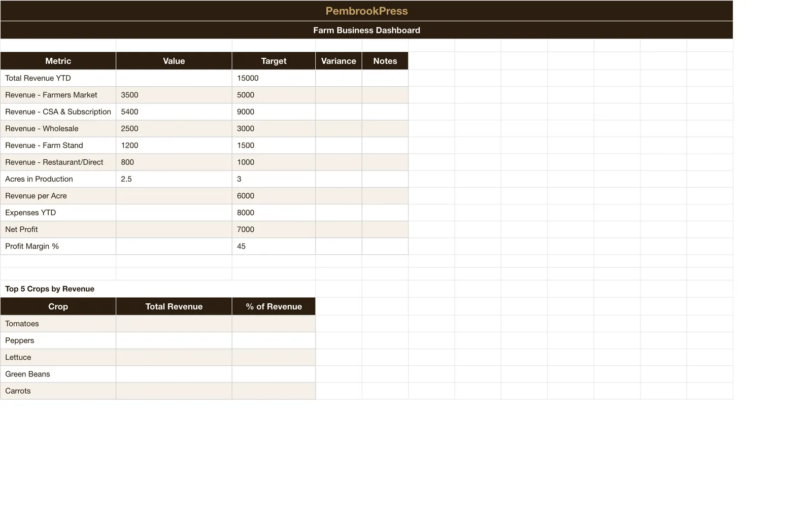
Task: Select the Green Beans crop cell
Action: coord(58,374)
